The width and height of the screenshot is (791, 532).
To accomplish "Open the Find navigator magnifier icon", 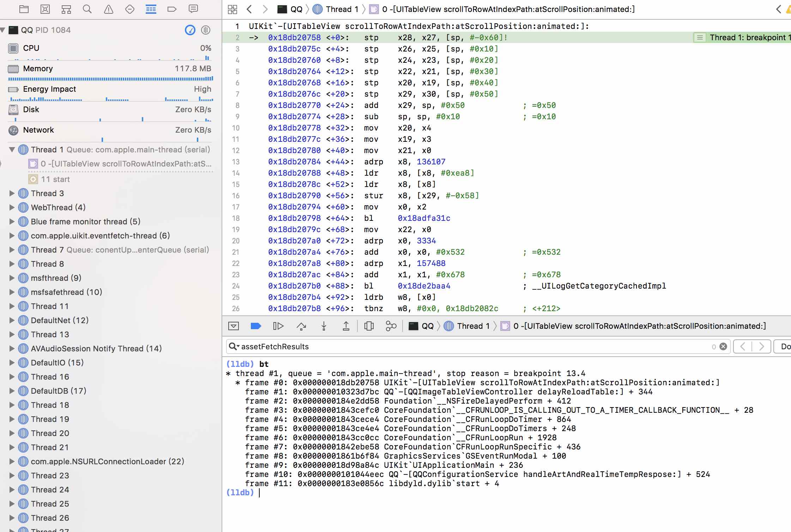I will (x=87, y=9).
